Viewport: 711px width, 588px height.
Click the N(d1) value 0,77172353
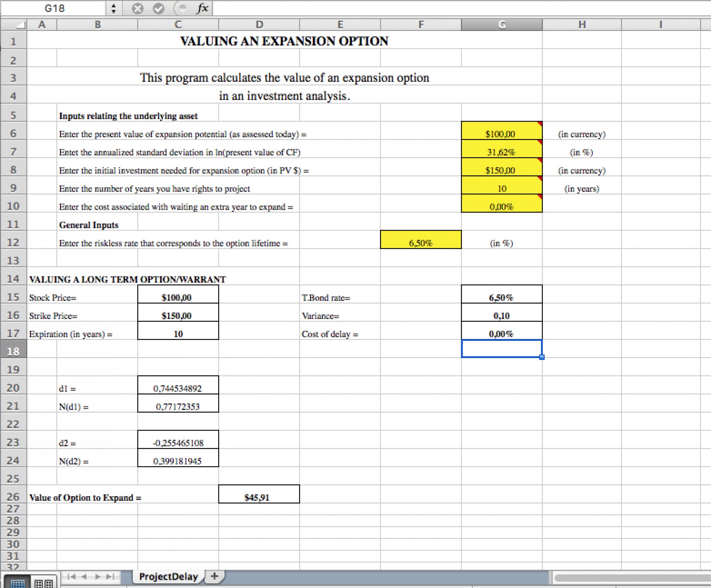click(x=178, y=403)
